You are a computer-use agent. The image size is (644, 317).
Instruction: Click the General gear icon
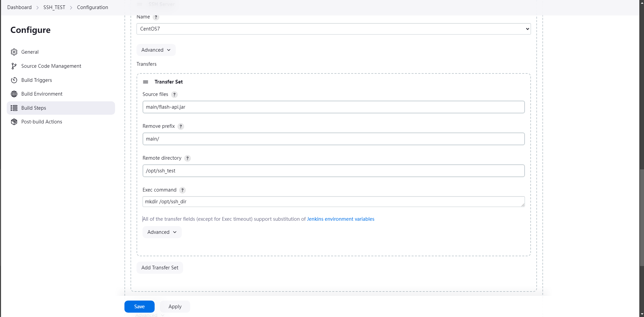coord(14,52)
